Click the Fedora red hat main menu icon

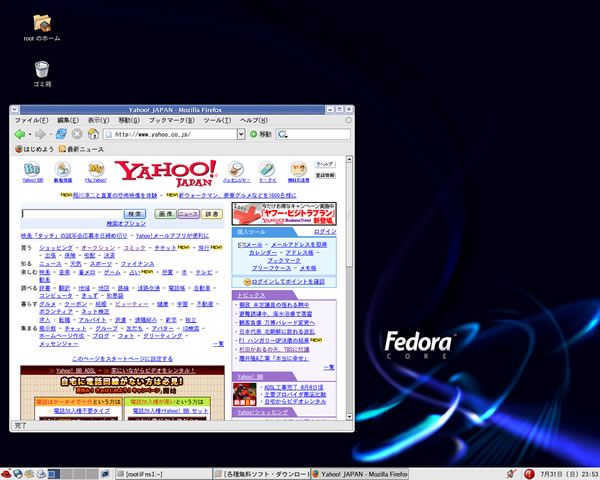coord(8,472)
